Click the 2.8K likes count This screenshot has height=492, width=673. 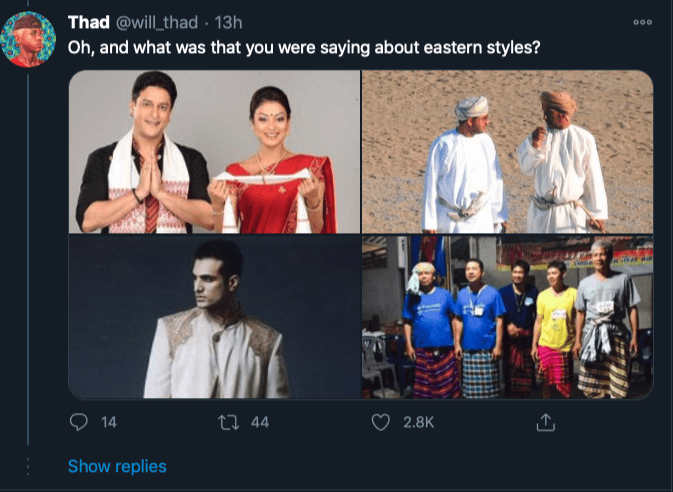pos(418,423)
